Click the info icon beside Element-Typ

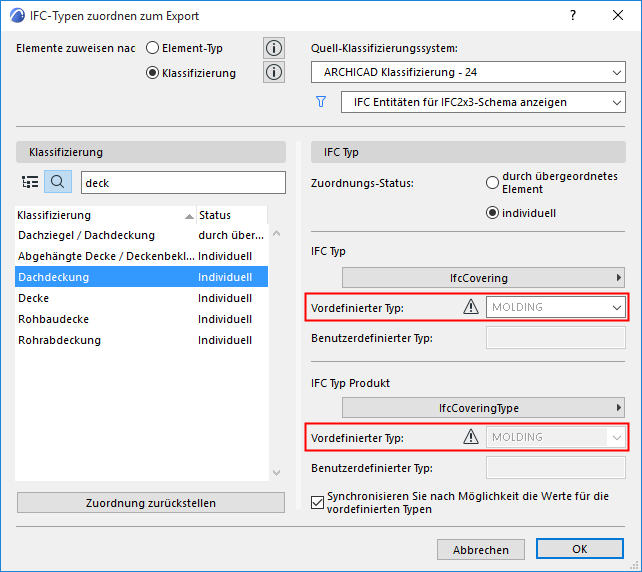pyautogui.click(x=273, y=48)
